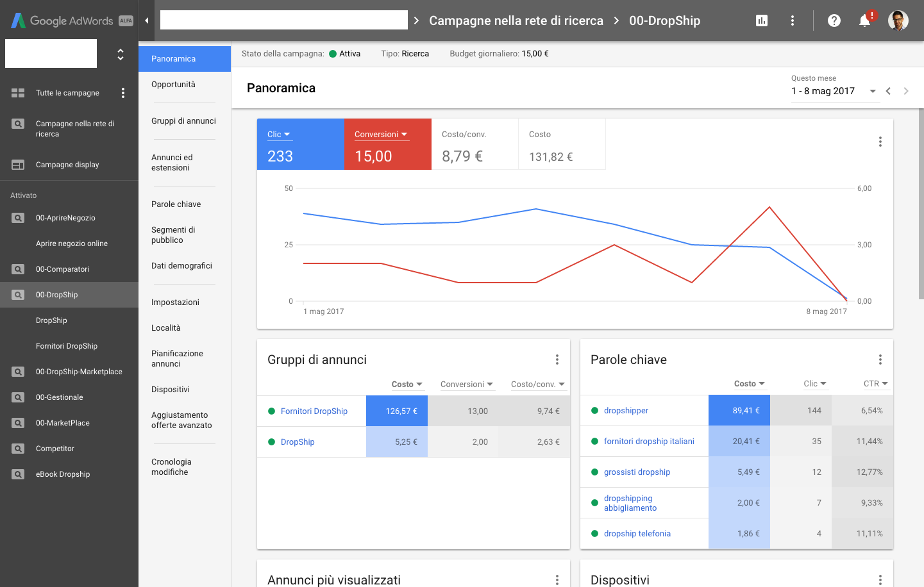Open dropship telefonia keyword link
The image size is (924, 587).
[x=637, y=534]
